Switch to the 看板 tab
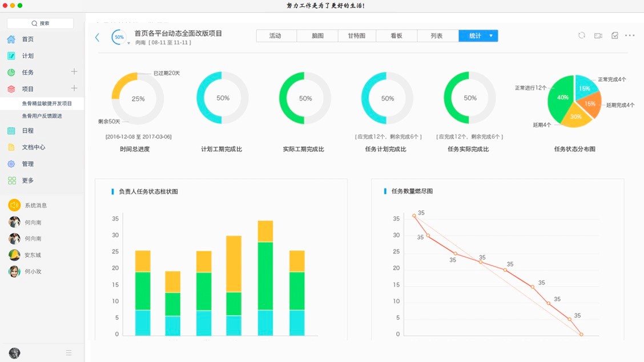 [x=396, y=36]
